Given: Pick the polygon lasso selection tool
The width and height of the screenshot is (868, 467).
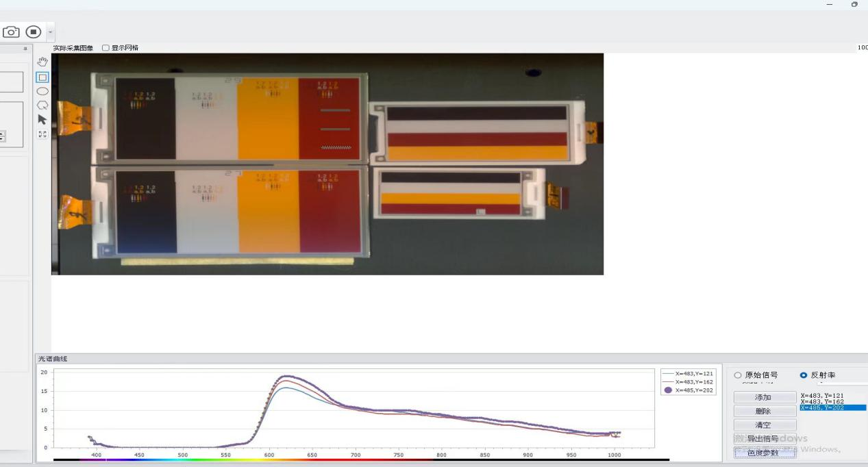Looking at the screenshot, I should [x=42, y=105].
